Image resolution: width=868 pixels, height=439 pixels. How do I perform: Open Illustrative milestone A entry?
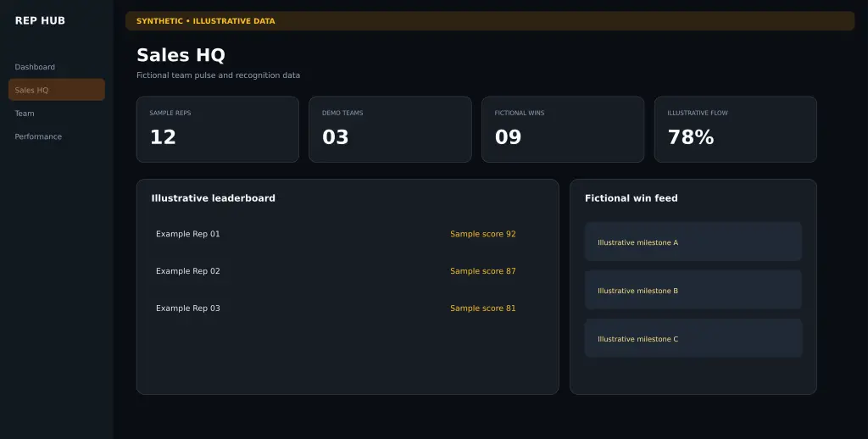(693, 242)
